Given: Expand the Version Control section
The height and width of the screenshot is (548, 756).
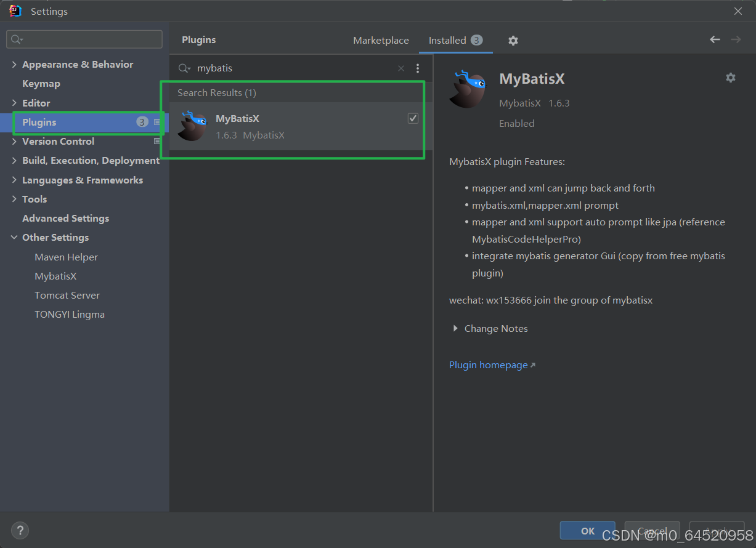Looking at the screenshot, I should coord(14,142).
